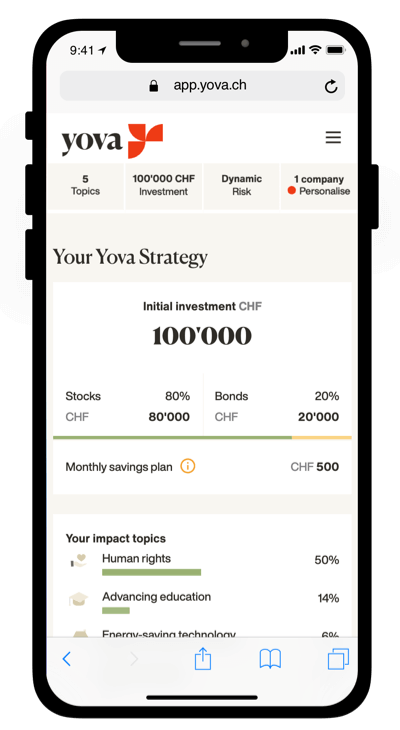Click the Human rights percentage bar
The width and height of the screenshot is (400, 730).
click(x=151, y=572)
